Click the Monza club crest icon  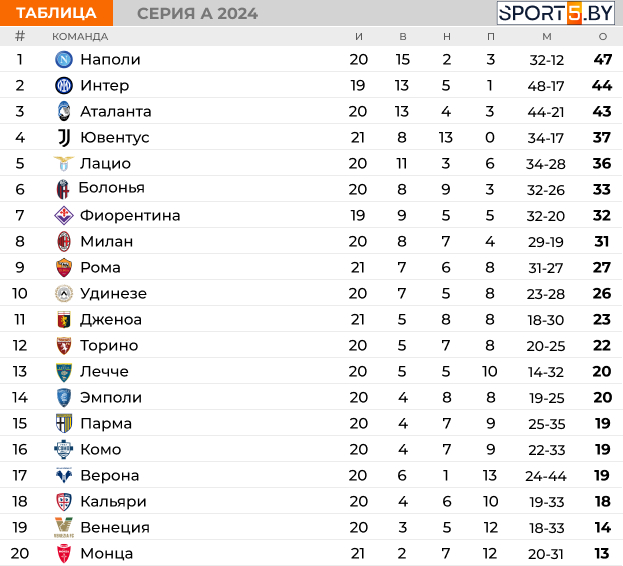point(64,554)
